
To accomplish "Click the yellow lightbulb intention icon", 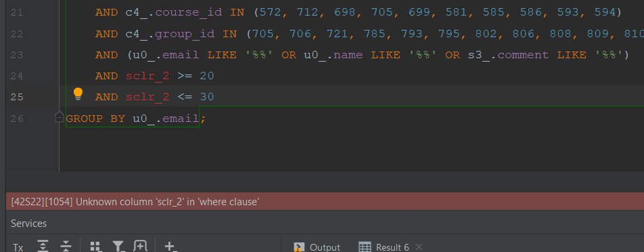I will [78, 94].
